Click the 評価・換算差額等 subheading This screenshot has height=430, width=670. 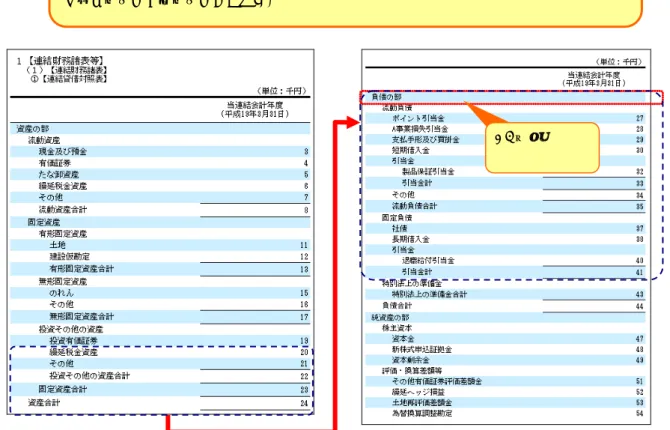coord(412,371)
